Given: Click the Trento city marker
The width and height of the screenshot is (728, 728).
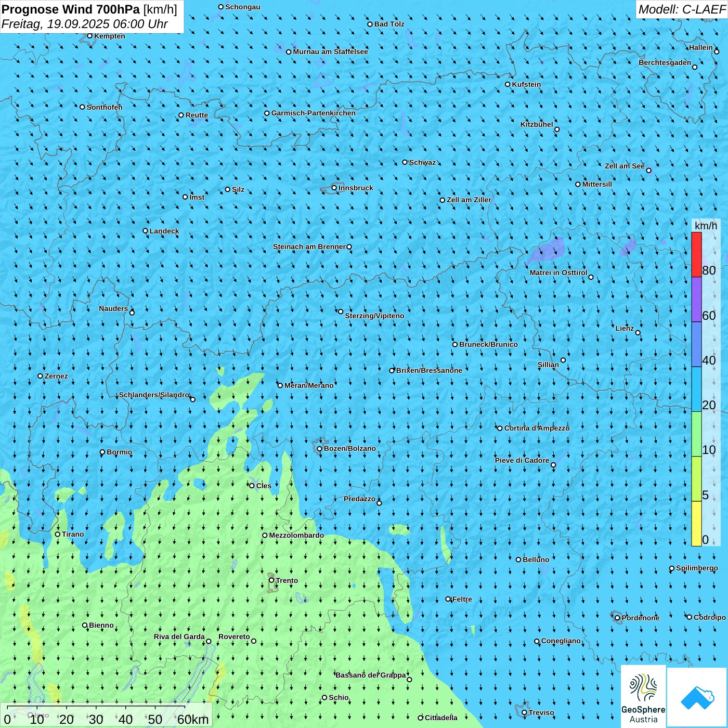Looking at the screenshot, I should tap(271, 580).
